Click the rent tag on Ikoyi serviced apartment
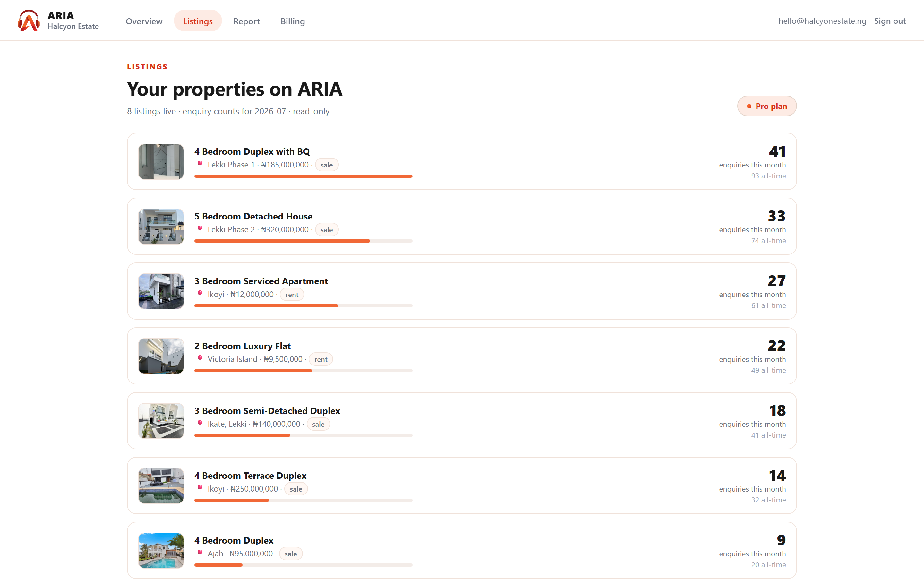 pyautogui.click(x=292, y=295)
